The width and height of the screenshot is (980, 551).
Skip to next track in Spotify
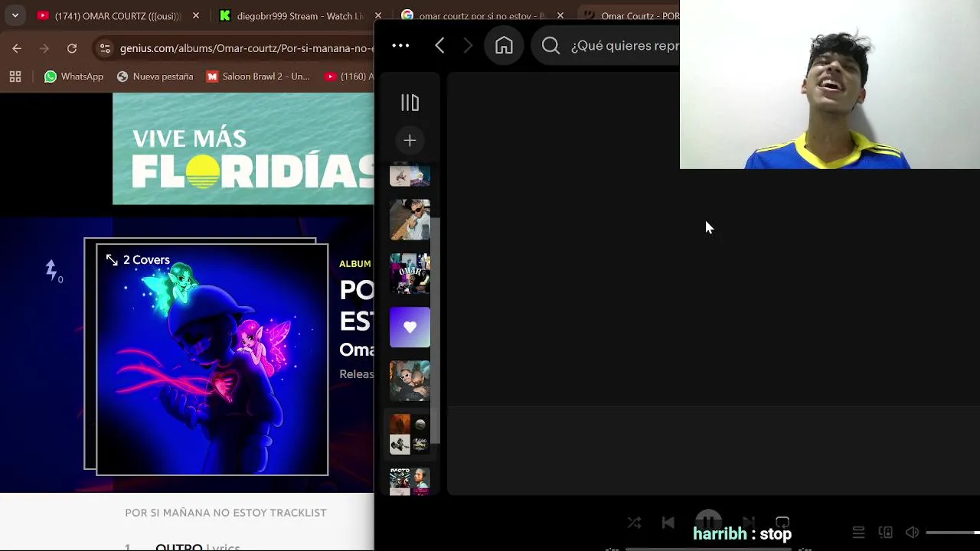[749, 521]
